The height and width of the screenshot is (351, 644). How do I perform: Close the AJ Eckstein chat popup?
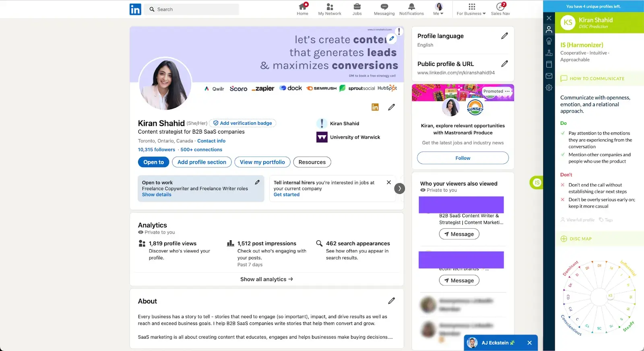529,343
